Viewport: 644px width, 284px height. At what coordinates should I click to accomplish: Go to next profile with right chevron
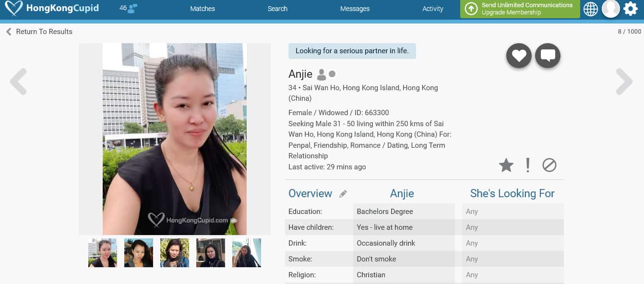tap(624, 82)
